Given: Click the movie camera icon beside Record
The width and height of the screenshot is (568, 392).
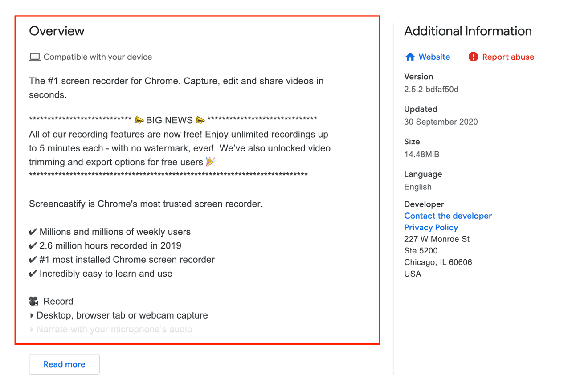Looking at the screenshot, I should point(33,301).
